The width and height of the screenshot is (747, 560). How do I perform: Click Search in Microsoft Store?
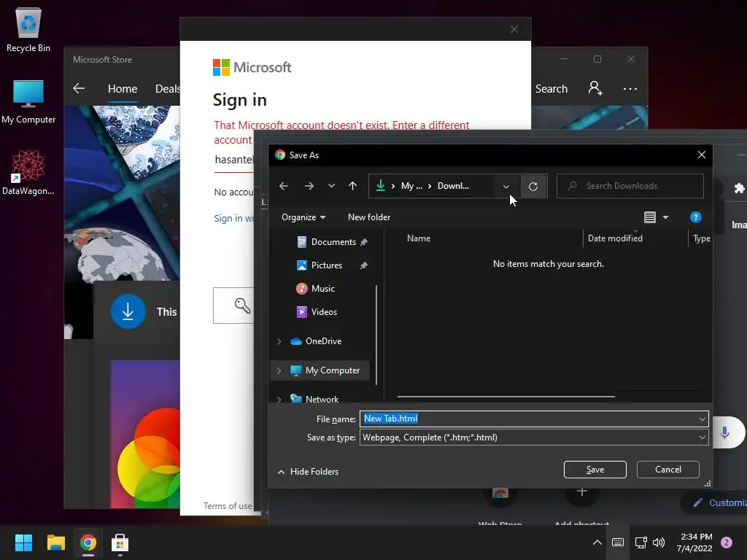tap(551, 88)
